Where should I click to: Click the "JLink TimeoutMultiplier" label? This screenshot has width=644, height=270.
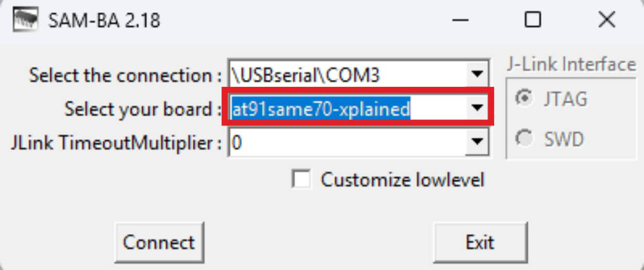coord(116,142)
